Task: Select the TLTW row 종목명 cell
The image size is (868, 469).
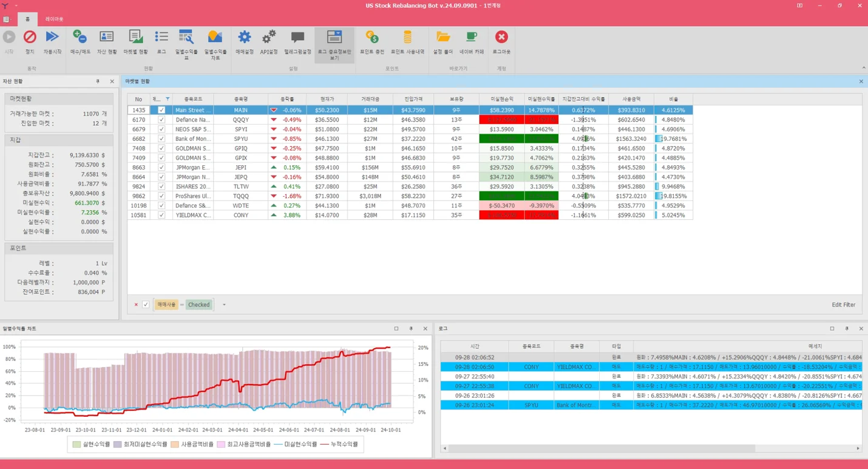Action: point(240,187)
